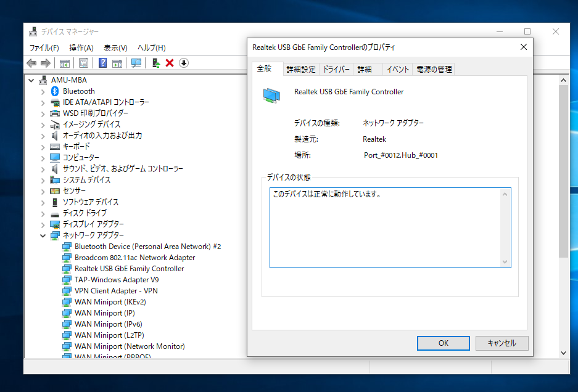Select the IDE ATA/ATAPI controller icon
This screenshot has width=578, height=392.
click(x=55, y=102)
